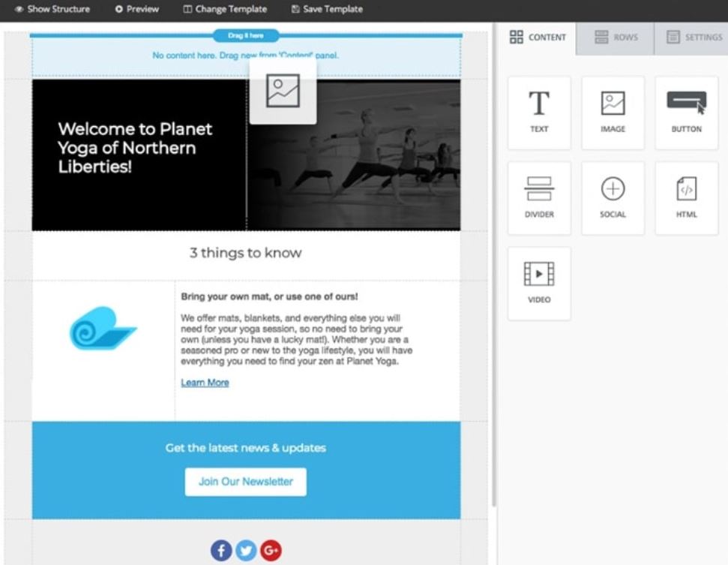Choose the Divider content block
The width and height of the screenshot is (728, 565).
pyautogui.click(x=539, y=198)
